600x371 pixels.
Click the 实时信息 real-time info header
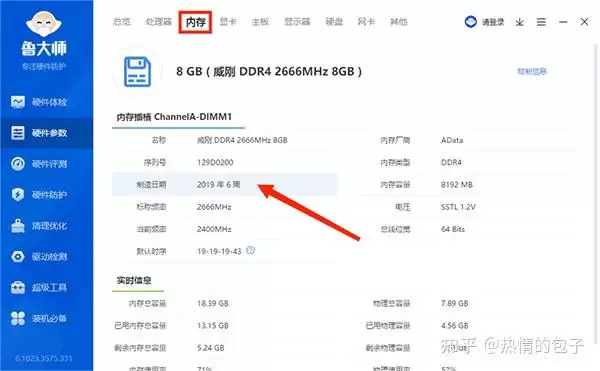click(x=134, y=280)
